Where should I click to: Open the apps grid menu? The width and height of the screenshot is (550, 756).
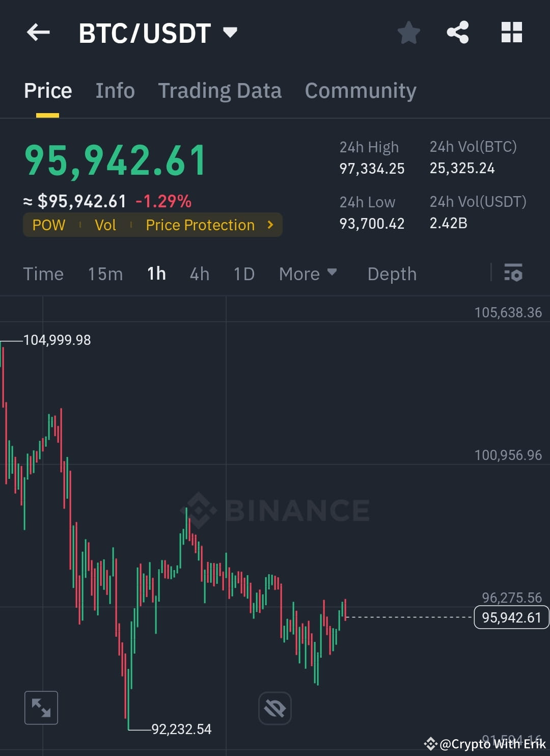[x=511, y=32]
